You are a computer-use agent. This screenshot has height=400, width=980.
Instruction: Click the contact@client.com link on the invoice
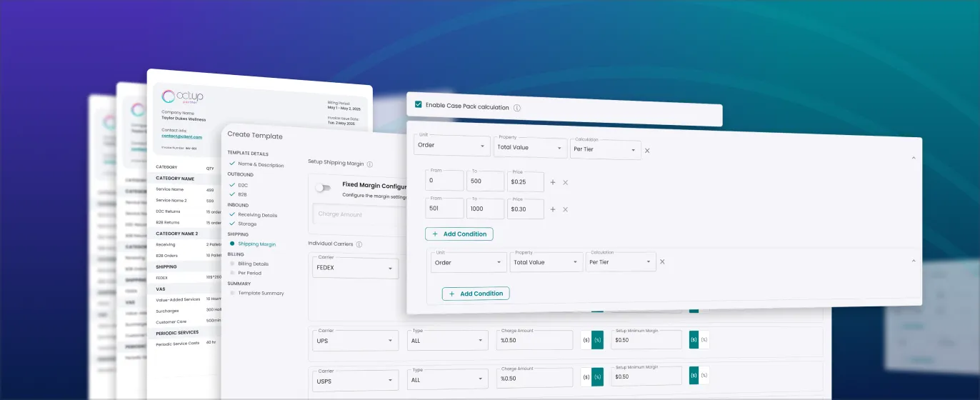(x=181, y=136)
